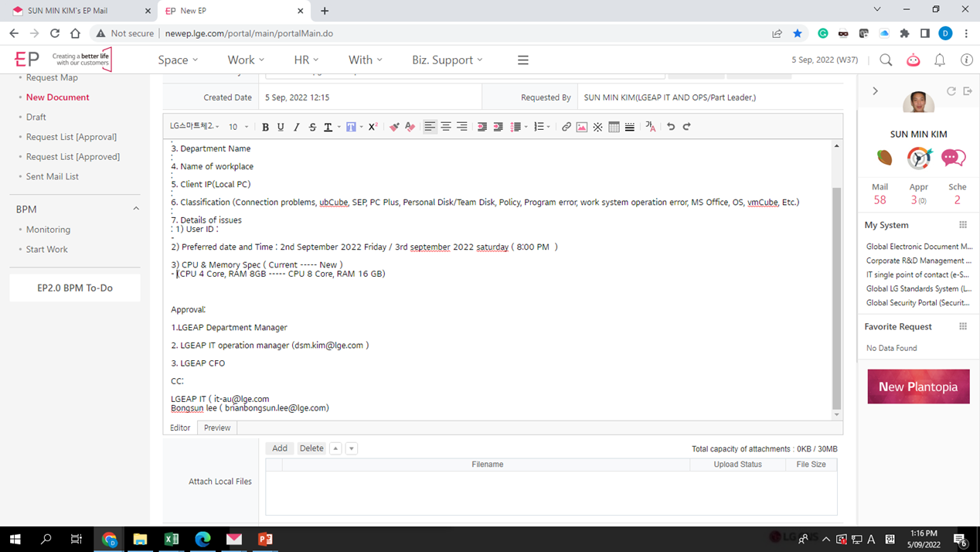This screenshot has height=552, width=980.
Task: Click the format painter brush icon
Action: pos(394,127)
